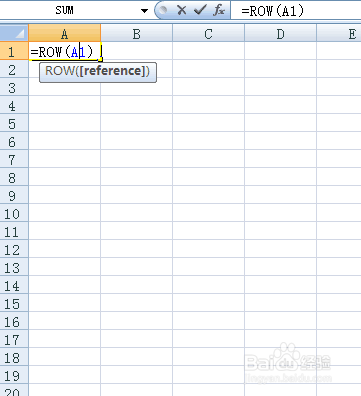Image resolution: width=361 pixels, height=396 pixels.
Task: Select row 6 header
Action: coord(14,141)
